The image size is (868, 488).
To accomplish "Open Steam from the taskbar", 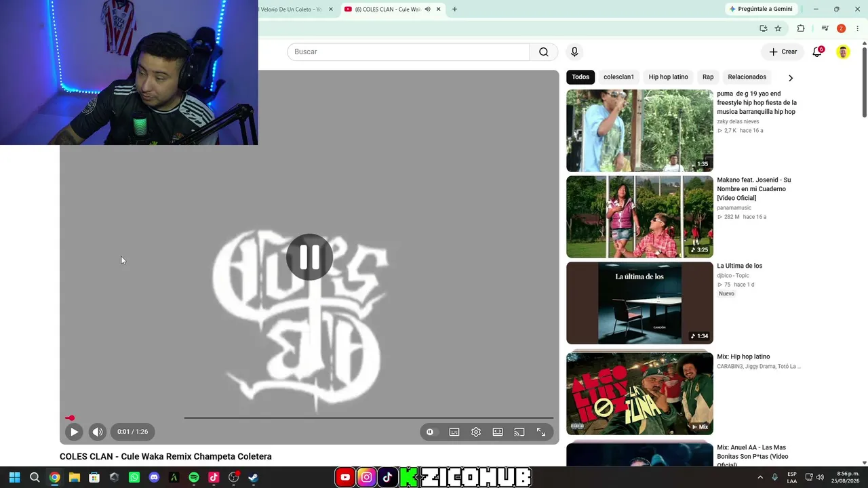I will [253, 478].
